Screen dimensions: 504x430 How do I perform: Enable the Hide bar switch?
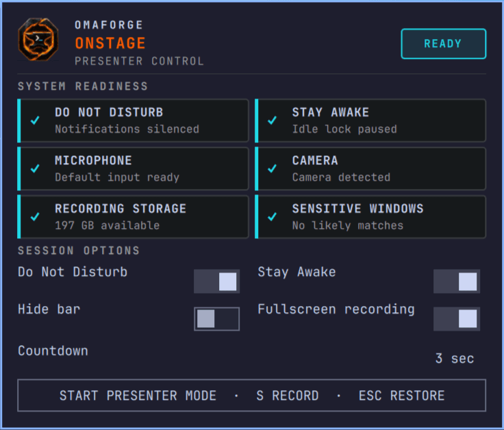216,319
